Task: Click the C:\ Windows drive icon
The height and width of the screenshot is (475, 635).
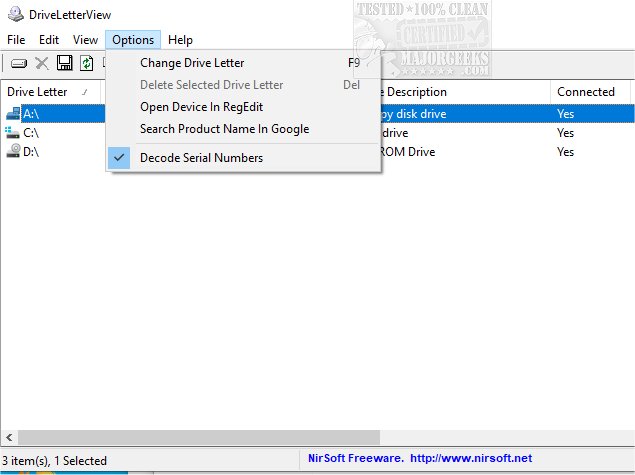Action: pyautogui.click(x=12, y=132)
